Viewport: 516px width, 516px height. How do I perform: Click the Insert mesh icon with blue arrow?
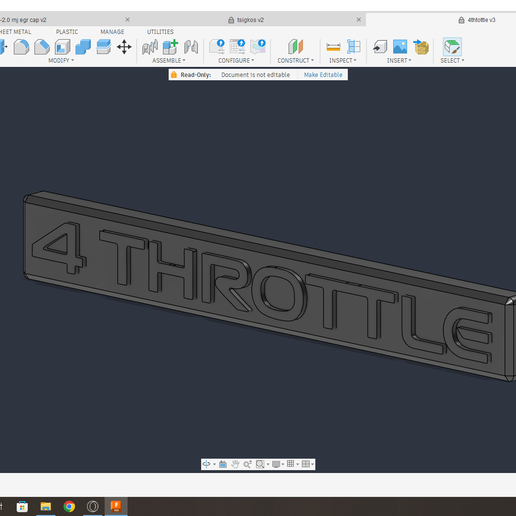pos(421,47)
